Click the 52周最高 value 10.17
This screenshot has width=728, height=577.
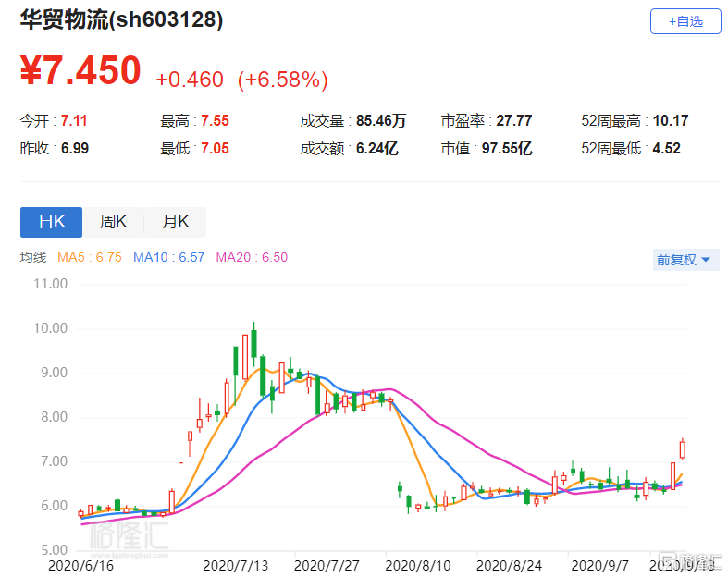click(x=671, y=121)
